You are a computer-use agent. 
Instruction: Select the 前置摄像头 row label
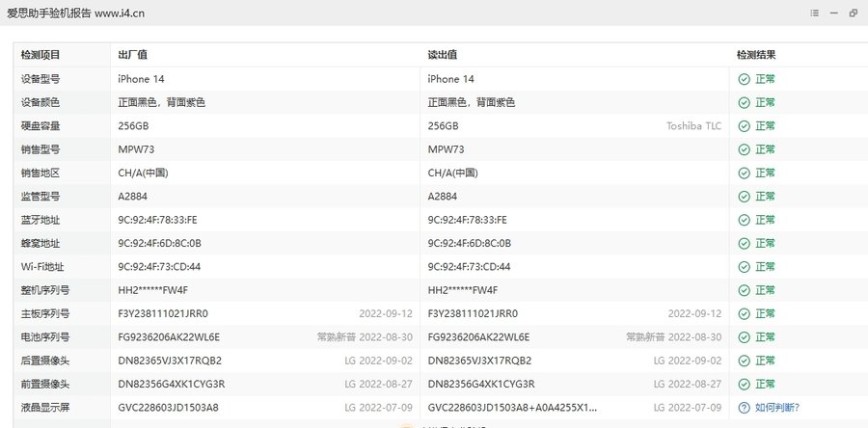(45, 384)
